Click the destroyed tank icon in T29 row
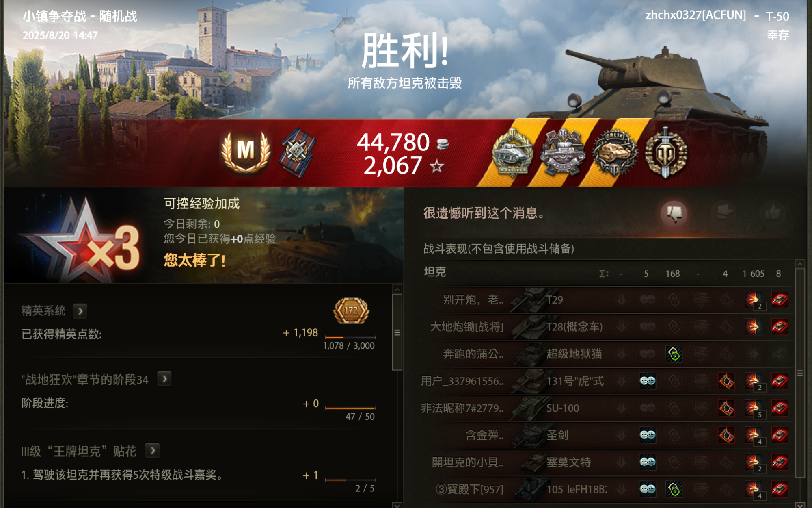The height and width of the screenshot is (508, 812). pyautogui.click(x=780, y=300)
